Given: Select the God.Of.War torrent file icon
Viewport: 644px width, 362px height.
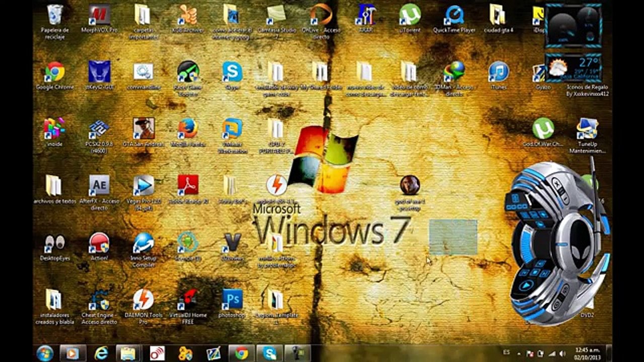Looking at the screenshot, I should [x=543, y=129].
